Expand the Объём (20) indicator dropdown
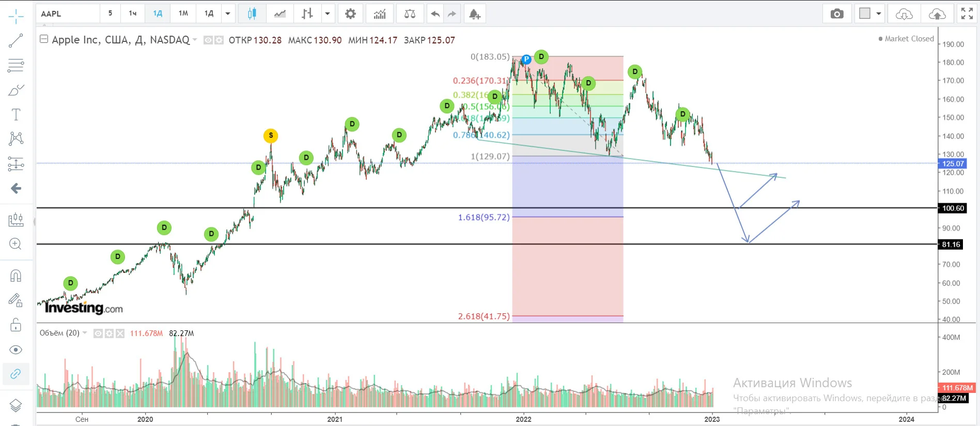This screenshot has width=980, height=426. [85, 333]
